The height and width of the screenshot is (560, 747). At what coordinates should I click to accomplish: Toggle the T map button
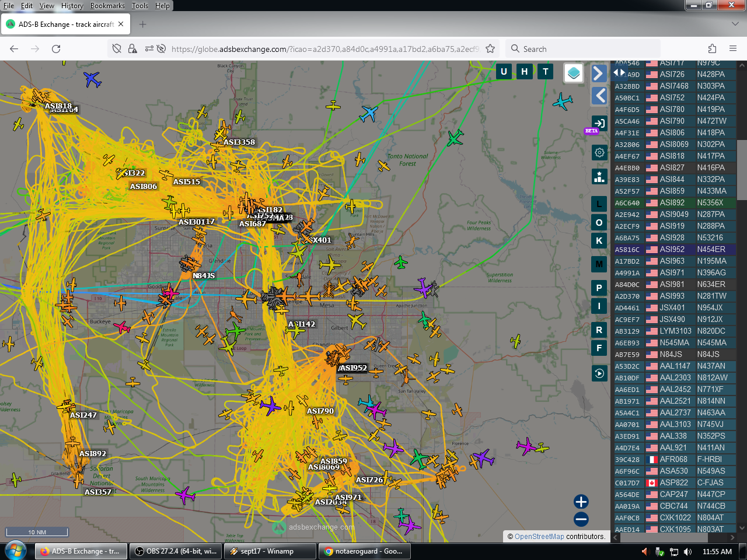coord(546,72)
